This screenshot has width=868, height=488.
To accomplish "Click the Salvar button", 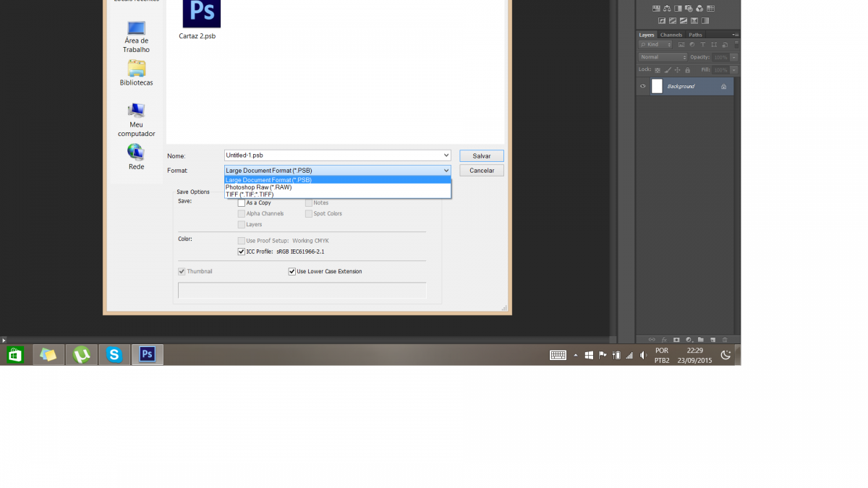I will 482,156.
